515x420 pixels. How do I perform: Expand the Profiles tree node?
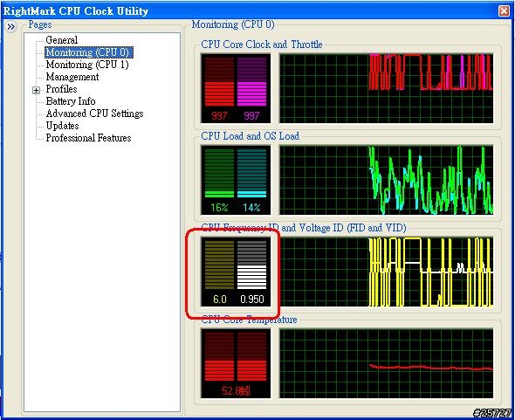click(x=36, y=90)
